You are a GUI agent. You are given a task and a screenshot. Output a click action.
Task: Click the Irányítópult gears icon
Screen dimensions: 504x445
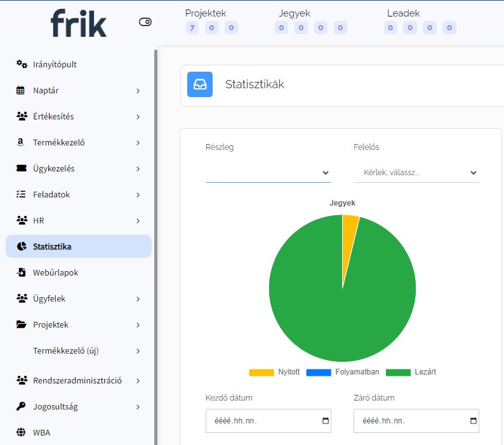22,64
